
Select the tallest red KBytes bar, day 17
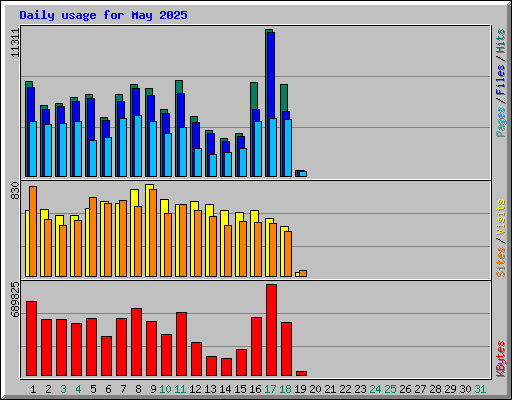point(271,330)
